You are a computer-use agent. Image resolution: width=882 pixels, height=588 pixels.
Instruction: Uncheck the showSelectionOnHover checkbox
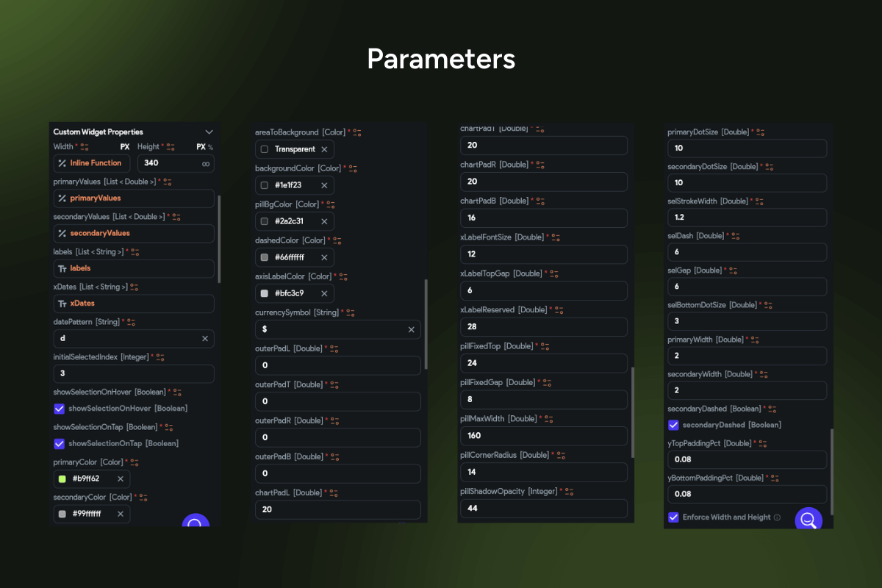pos(60,409)
